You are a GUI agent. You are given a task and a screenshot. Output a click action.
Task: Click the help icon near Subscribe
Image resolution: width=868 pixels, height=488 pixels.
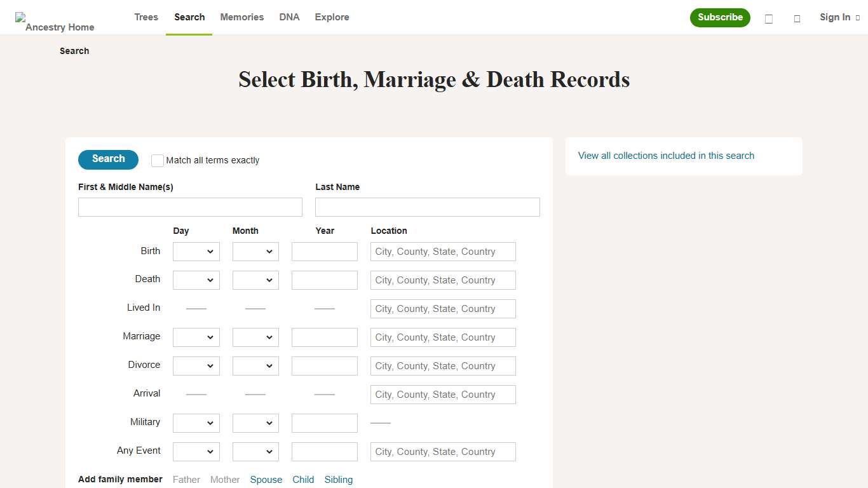768,19
